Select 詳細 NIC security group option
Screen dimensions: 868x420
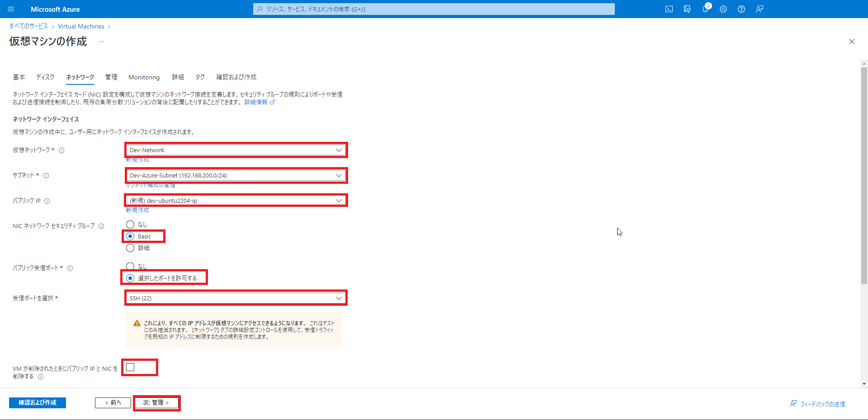(130, 248)
